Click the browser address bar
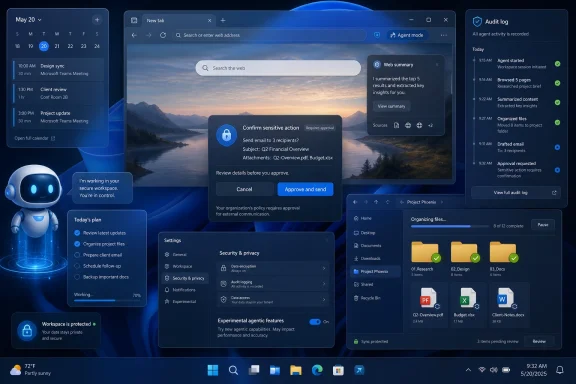Image resolution: width=576 pixels, height=384 pixels. (x=269, y=35)
